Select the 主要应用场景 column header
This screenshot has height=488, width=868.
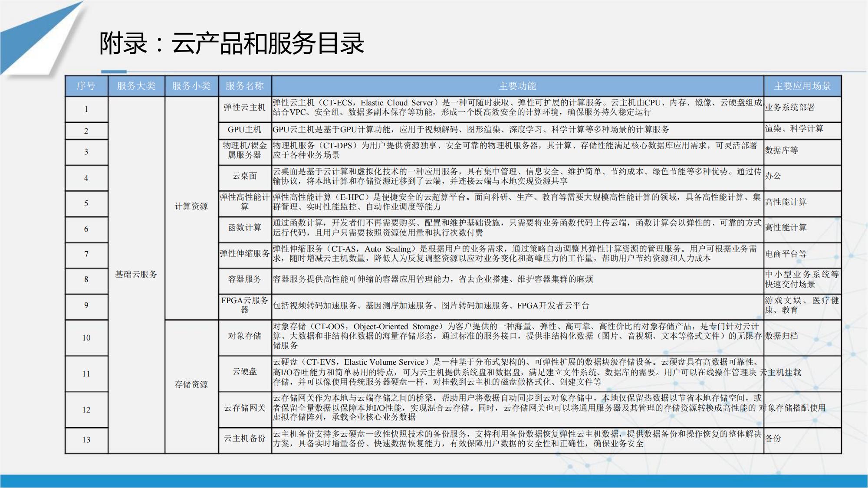point(802,86)
